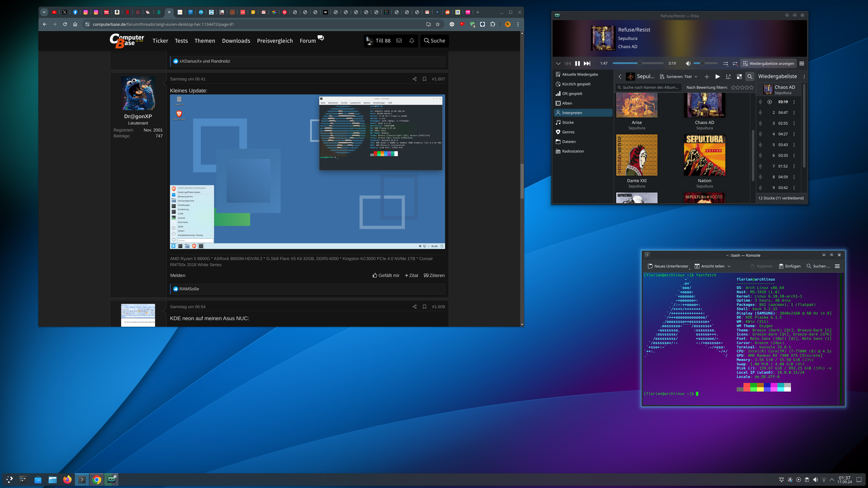Image resolution: width=868 pixels, height=488 pixels.
Task: Select Alben in Elisa sidebar
Action: click(x=567, y=103)
